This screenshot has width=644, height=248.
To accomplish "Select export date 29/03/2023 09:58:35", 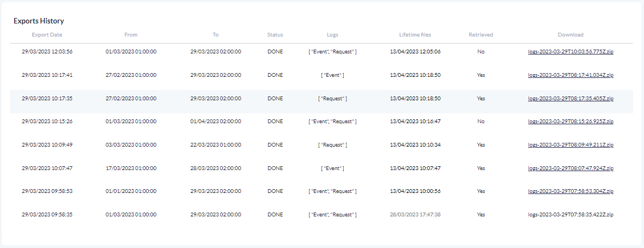I will 47,215.
